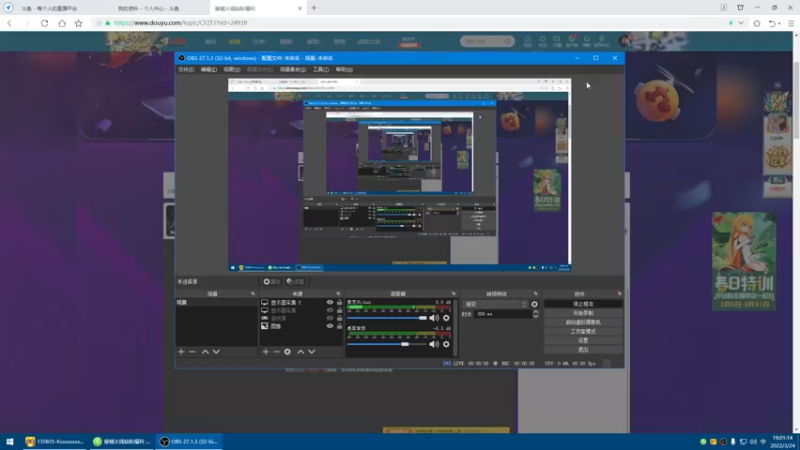Go to browser home page

(x=62, y=23)
